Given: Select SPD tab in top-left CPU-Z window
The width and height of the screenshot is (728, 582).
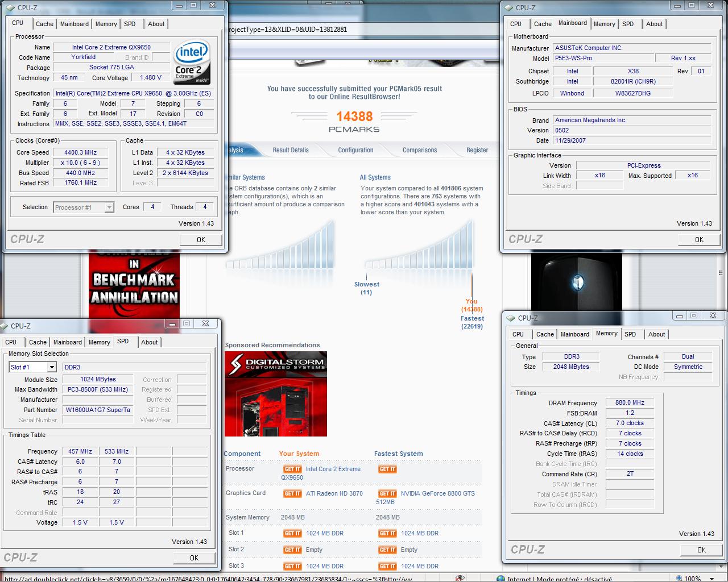Looking at the screenshot, I should tap(130, 24).
